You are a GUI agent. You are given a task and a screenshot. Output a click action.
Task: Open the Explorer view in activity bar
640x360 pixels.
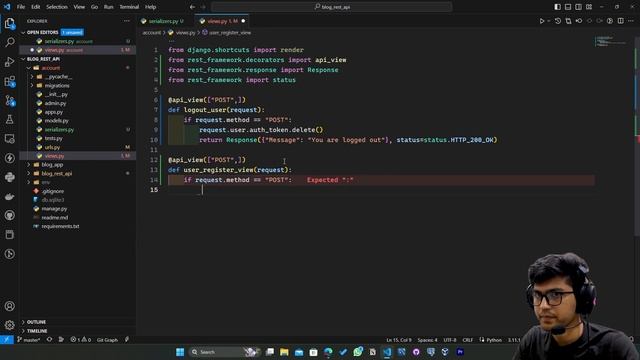pyautogui.click(x=10, y=23)
